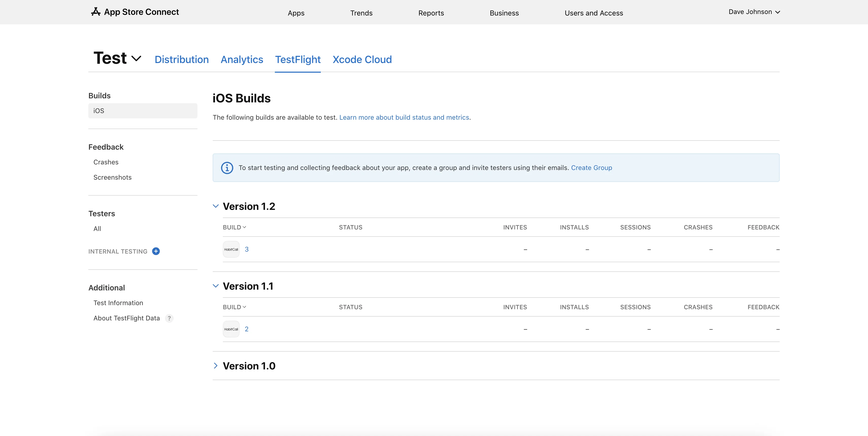The width and height of the screenshot is (868, 436).
Task: Open build 2 under Version 1.1
Action: click(247, 329)
